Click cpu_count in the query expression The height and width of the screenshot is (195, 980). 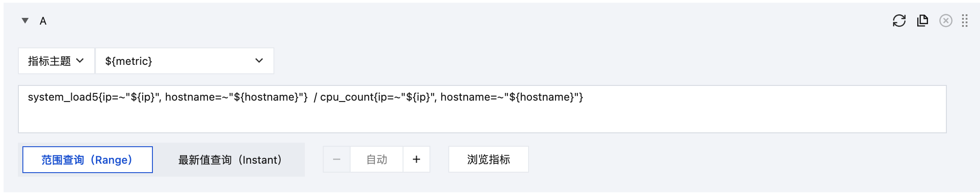point(347,97)
